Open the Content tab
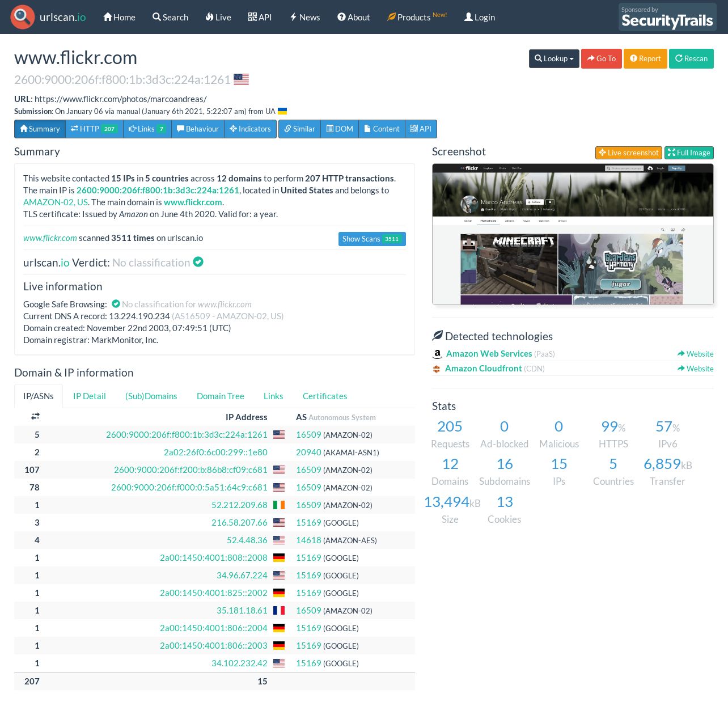Viewport: 728px width, 702px height. (382, 129)
